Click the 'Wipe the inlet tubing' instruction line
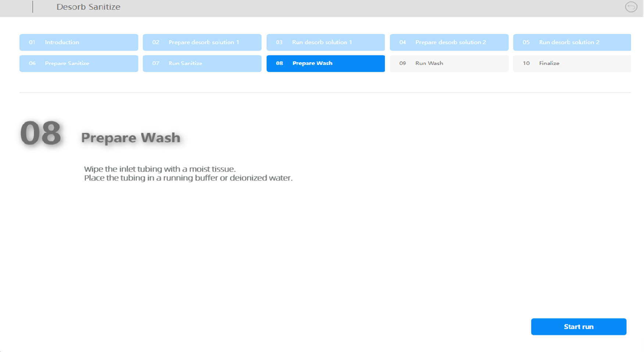644x352 pixels. (x=160, y=169)
